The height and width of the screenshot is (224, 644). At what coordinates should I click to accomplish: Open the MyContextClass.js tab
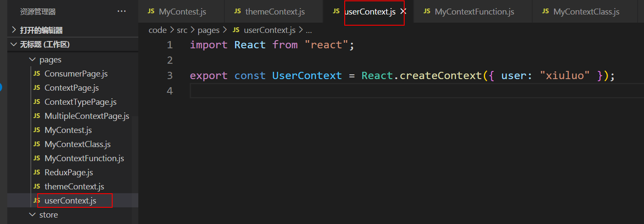point(586,12)
